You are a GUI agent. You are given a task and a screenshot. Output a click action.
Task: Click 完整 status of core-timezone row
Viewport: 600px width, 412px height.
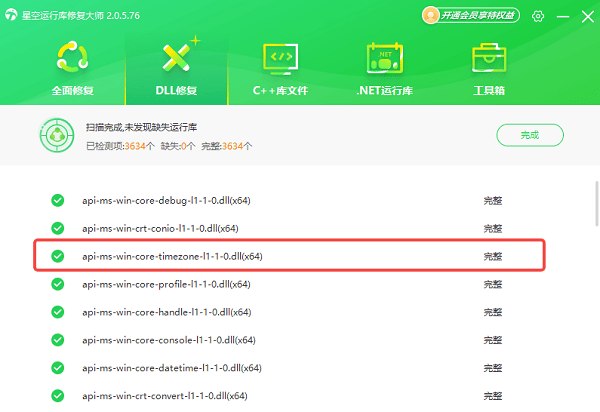492,256
